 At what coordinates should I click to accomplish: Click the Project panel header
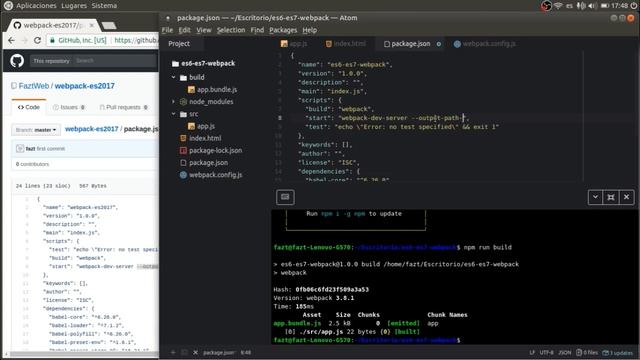tap(179, 44)
